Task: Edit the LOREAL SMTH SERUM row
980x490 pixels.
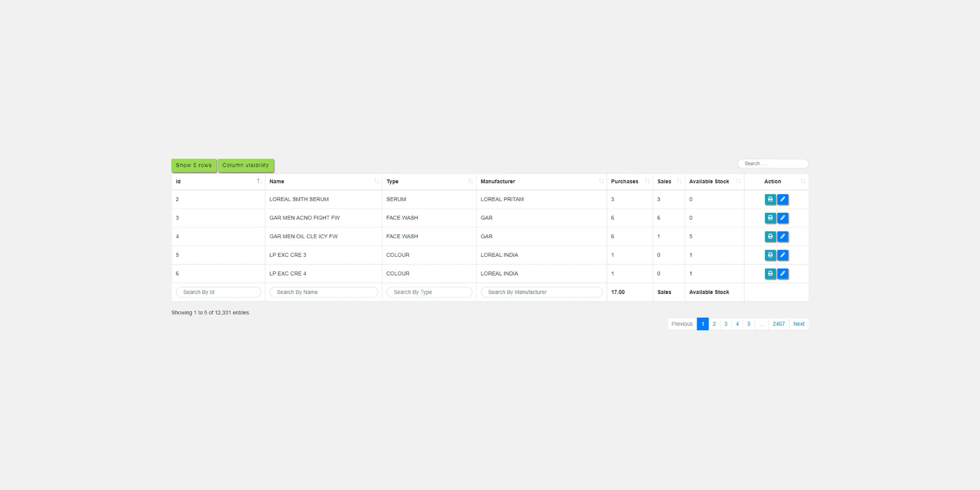Action: point(783,199)
